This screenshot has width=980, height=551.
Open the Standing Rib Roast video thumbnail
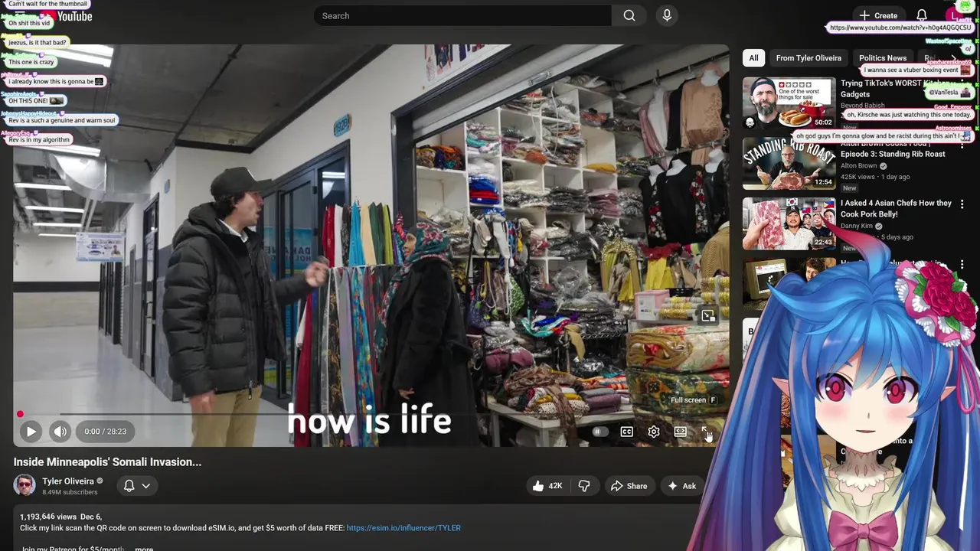[789, 163]
